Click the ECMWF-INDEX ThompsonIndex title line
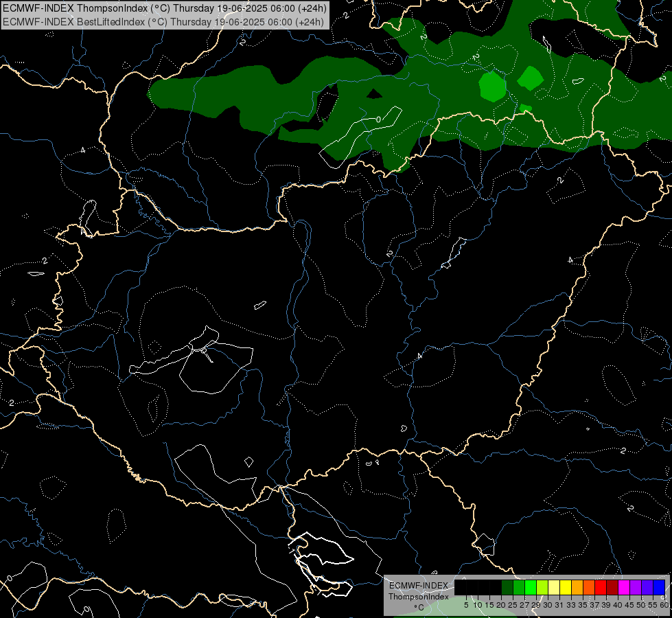 [165, 8]
